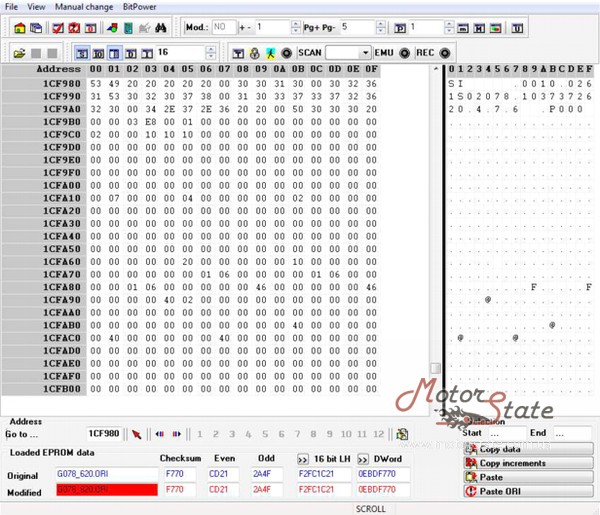Click the Copy increments button
The image size is (600, 515).
[x=528, y=463]
